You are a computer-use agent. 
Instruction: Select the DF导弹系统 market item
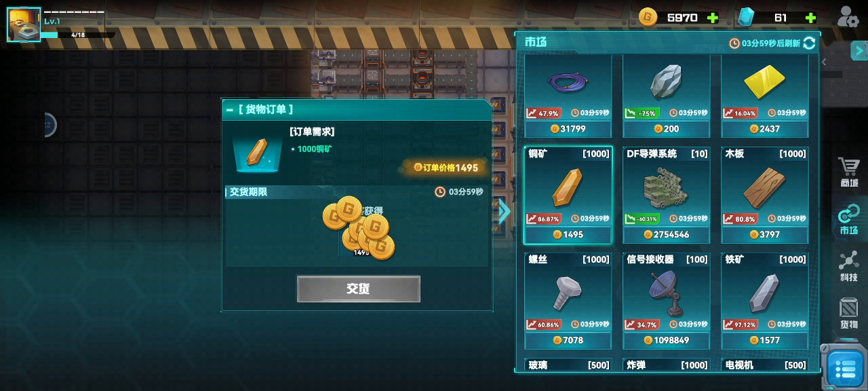pos(667,195)
